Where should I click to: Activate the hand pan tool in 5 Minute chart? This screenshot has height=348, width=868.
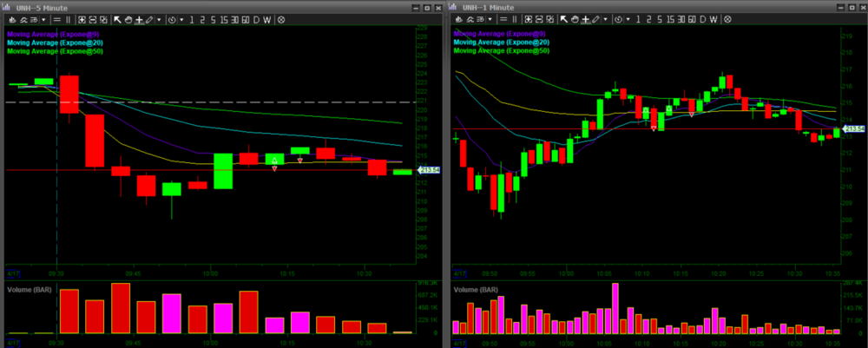[128, 19]
